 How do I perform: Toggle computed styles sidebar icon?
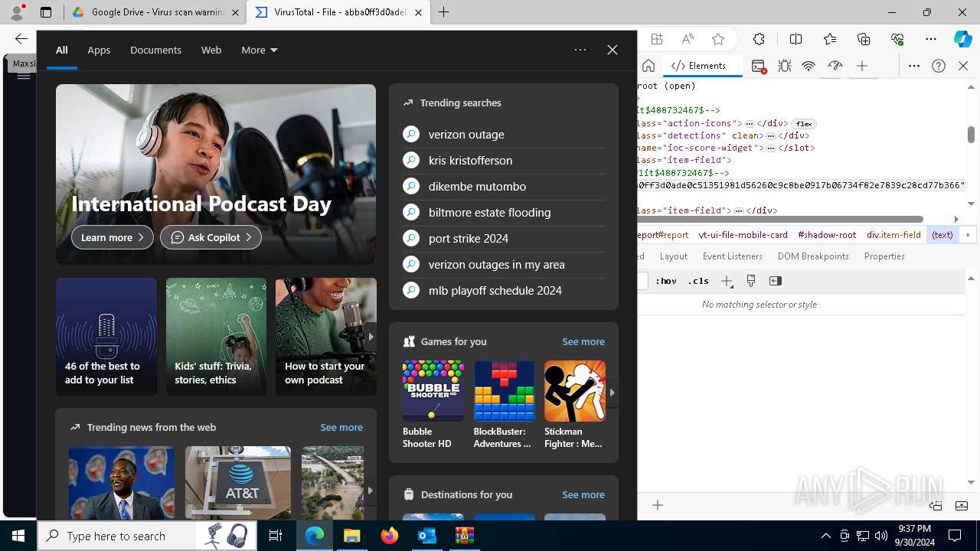[776, 281]
